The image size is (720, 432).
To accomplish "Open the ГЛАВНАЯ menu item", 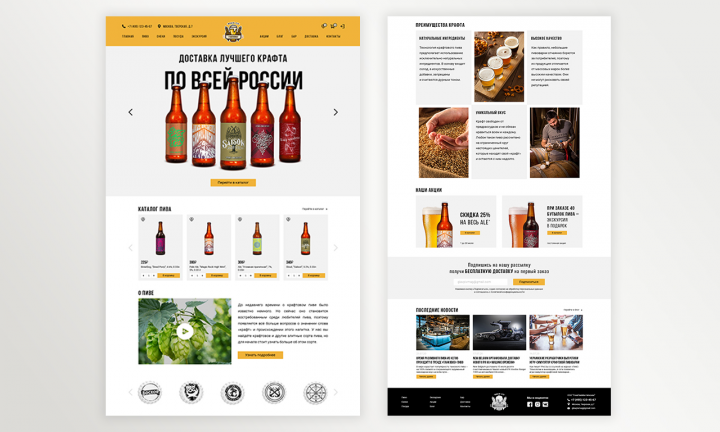I will 128,36.
